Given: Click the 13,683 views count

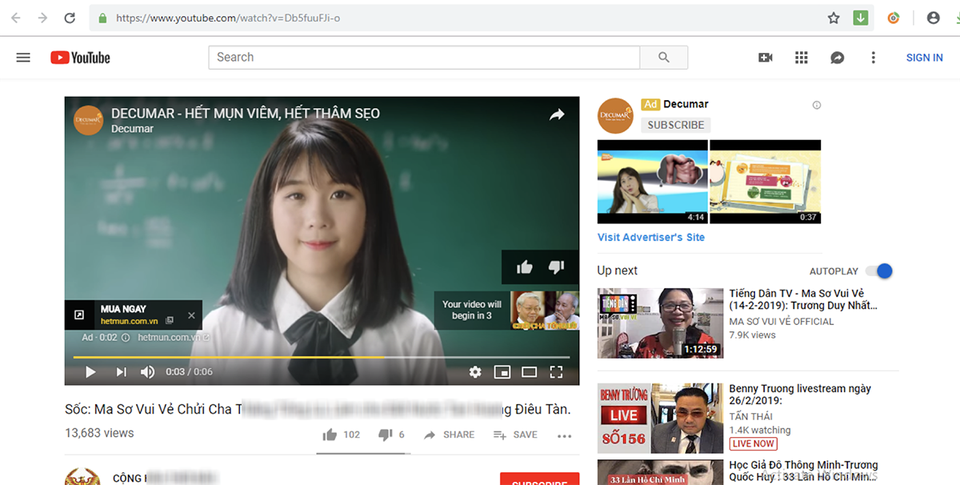Looking at the screenshot, I should tap(99, 433).
